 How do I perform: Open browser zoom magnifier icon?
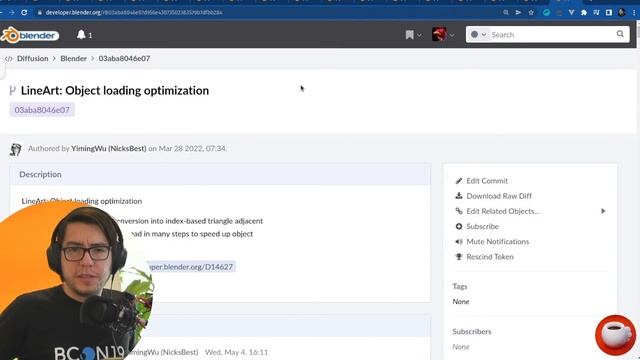point(506,13)
